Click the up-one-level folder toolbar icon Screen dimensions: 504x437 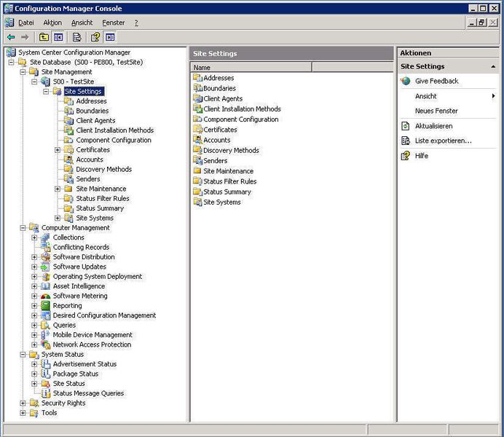coord(44,37)
